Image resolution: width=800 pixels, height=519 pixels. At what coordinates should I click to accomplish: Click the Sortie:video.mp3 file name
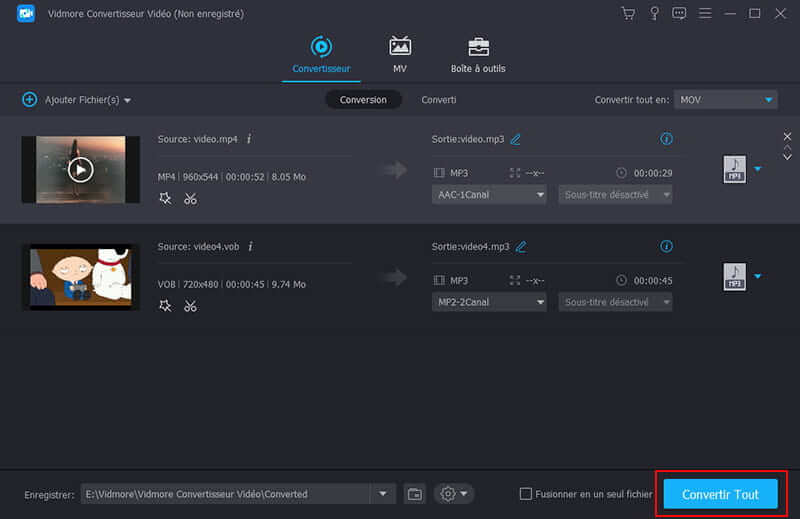(468, 139)
